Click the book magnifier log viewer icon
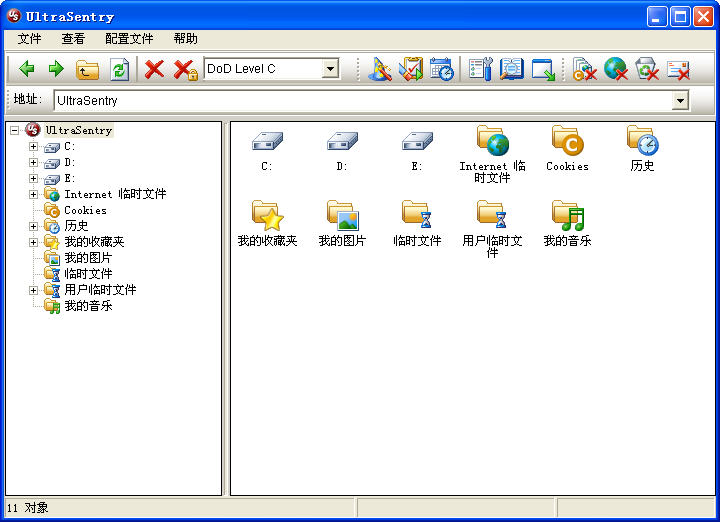Screen dimensions: 720x522 [512, 69]
